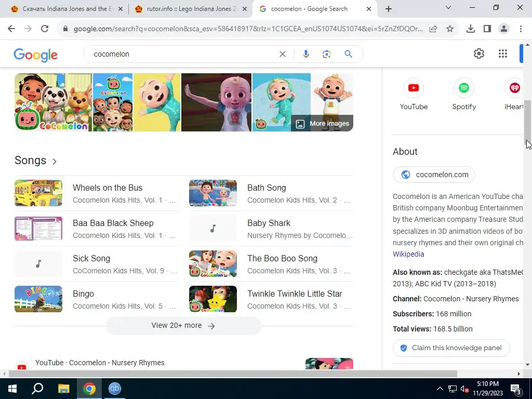Click the Bingo song thumbnail
Viewport: 532px width, 399px height.
tap(38, 299)
